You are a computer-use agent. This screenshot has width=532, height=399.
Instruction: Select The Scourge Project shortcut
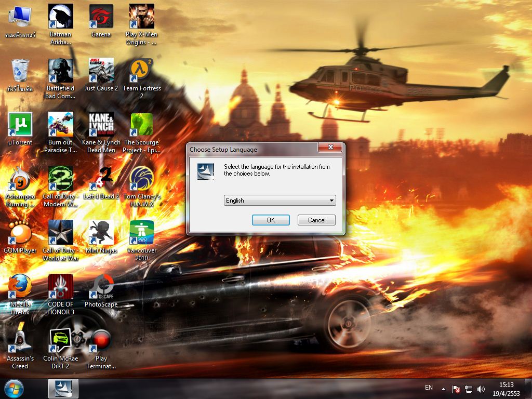141,132
